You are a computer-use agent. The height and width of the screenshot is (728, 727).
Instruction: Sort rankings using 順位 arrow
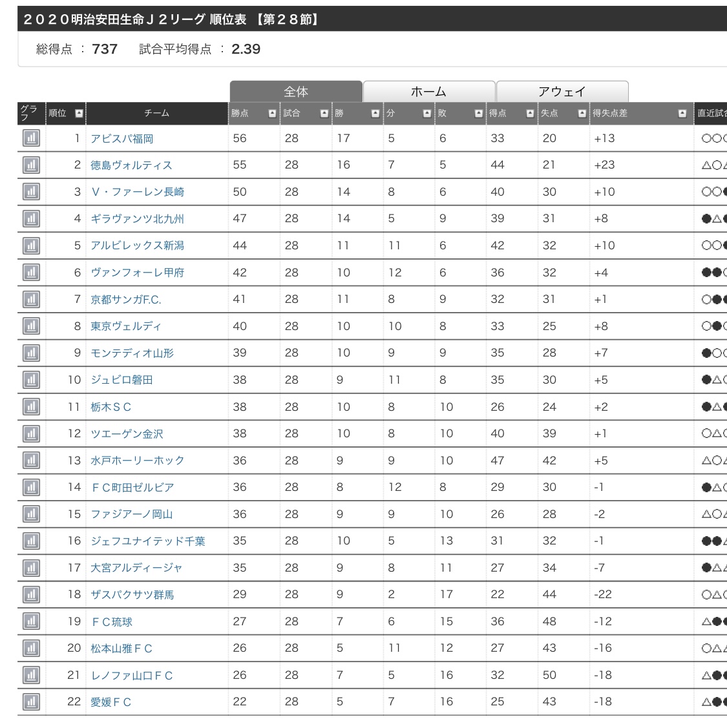point(79,114)
